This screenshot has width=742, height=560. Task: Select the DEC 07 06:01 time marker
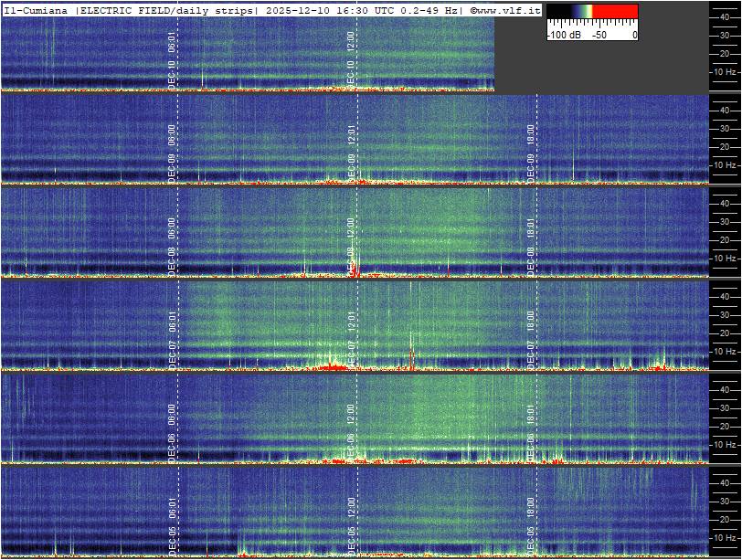(172, 337)
